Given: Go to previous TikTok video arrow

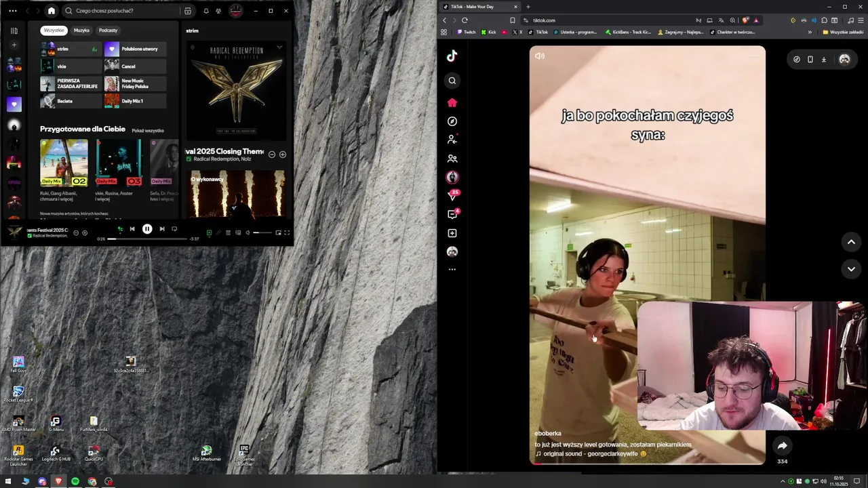Looking at the screenshot, I should coord(851,242).
